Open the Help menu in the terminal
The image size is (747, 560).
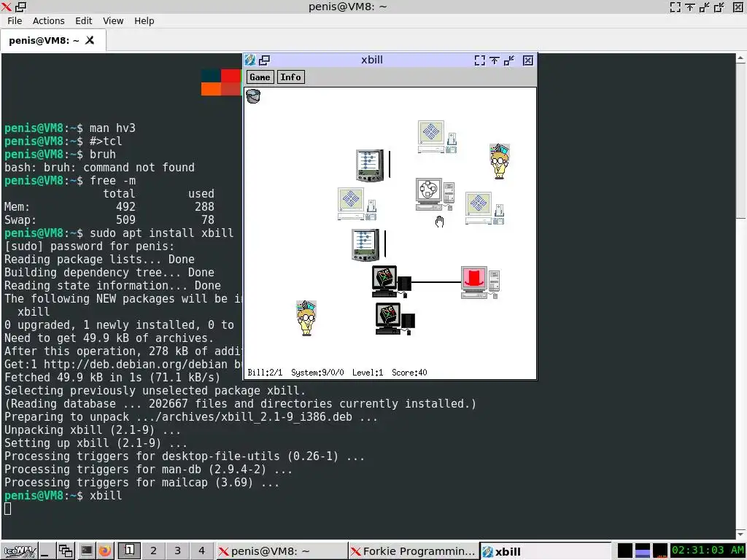tap(144, 21)
